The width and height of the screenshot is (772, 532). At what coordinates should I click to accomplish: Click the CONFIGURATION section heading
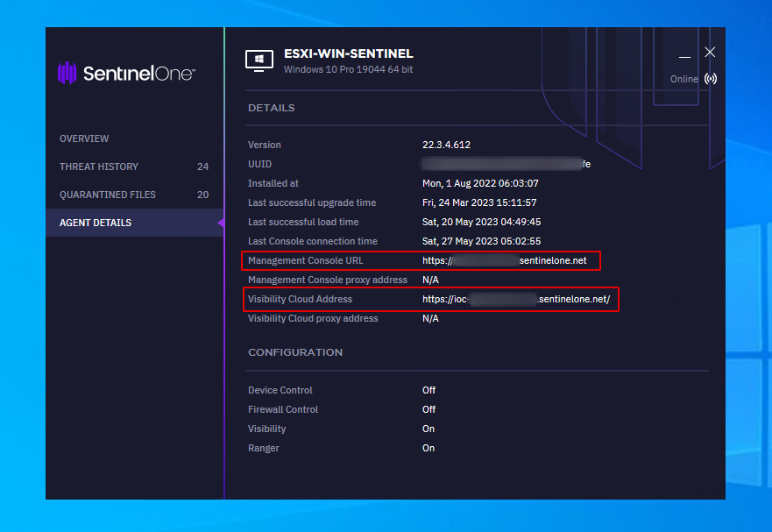tap(295, 352)
